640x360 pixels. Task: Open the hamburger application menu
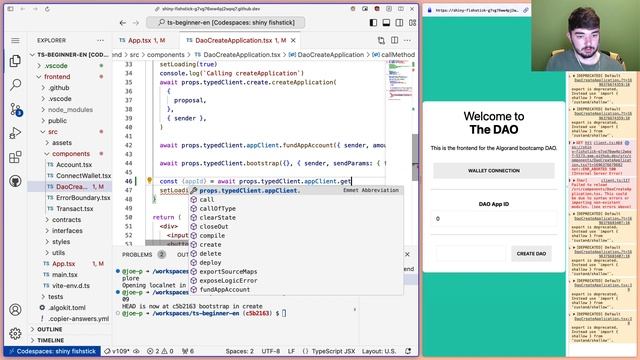tap(15, 40)
